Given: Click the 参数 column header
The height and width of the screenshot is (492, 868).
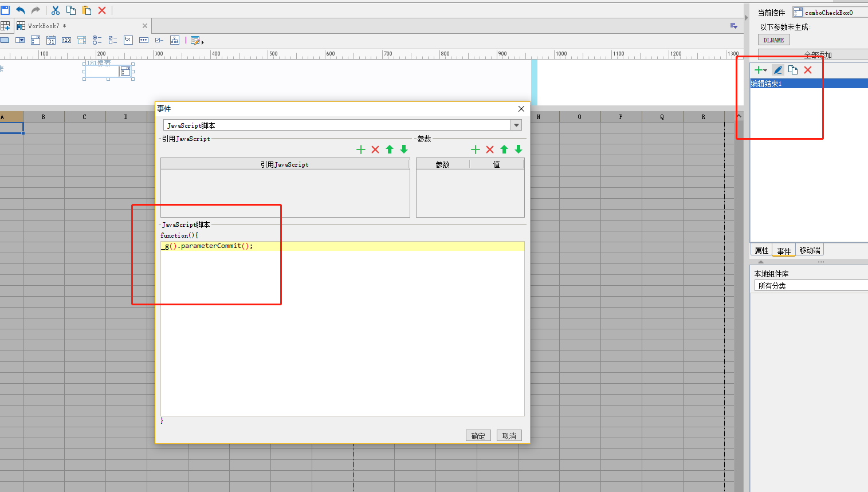Looking at the screenshot, I should (443, 164).
